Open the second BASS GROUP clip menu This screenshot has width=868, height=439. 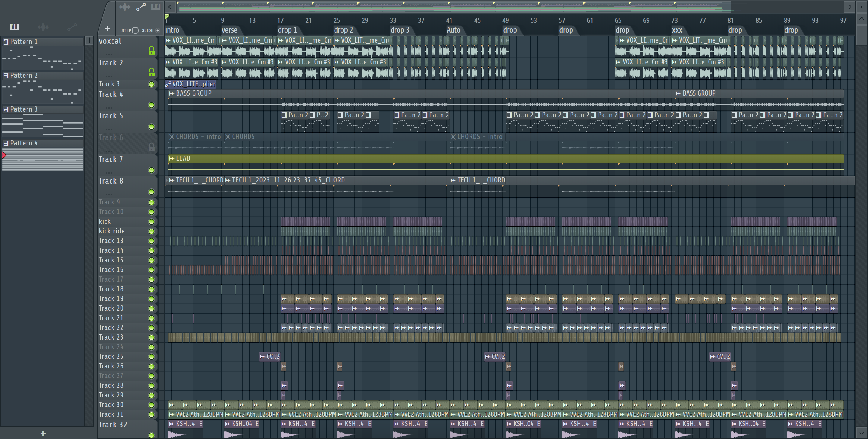[678, 93]
